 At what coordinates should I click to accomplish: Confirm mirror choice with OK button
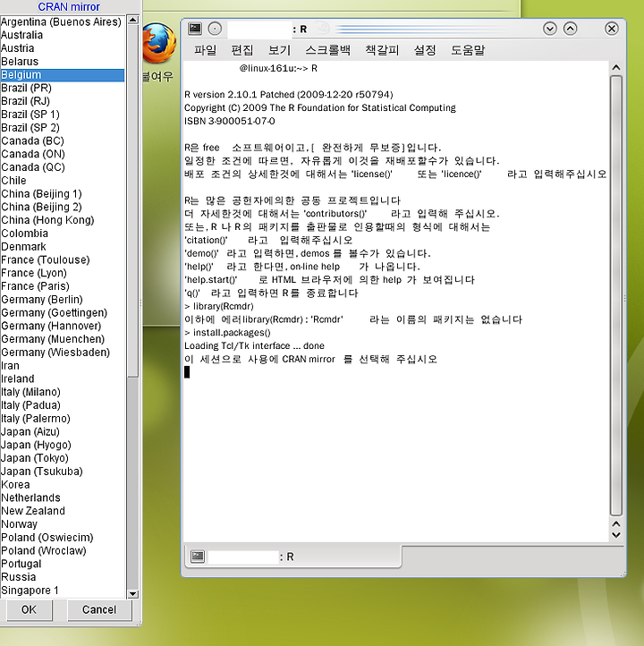[x=29, y=609]
